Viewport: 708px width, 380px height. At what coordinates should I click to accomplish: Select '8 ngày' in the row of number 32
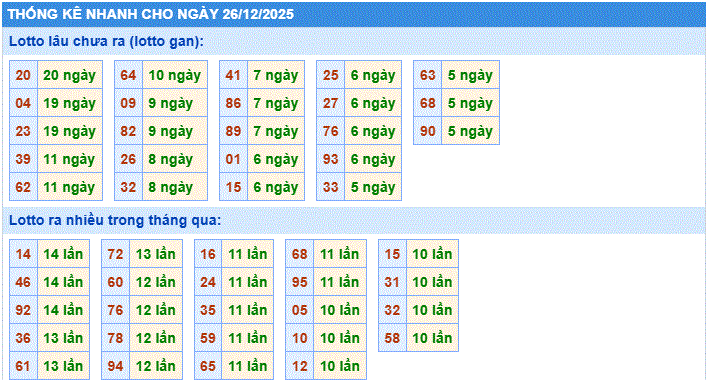175,187
